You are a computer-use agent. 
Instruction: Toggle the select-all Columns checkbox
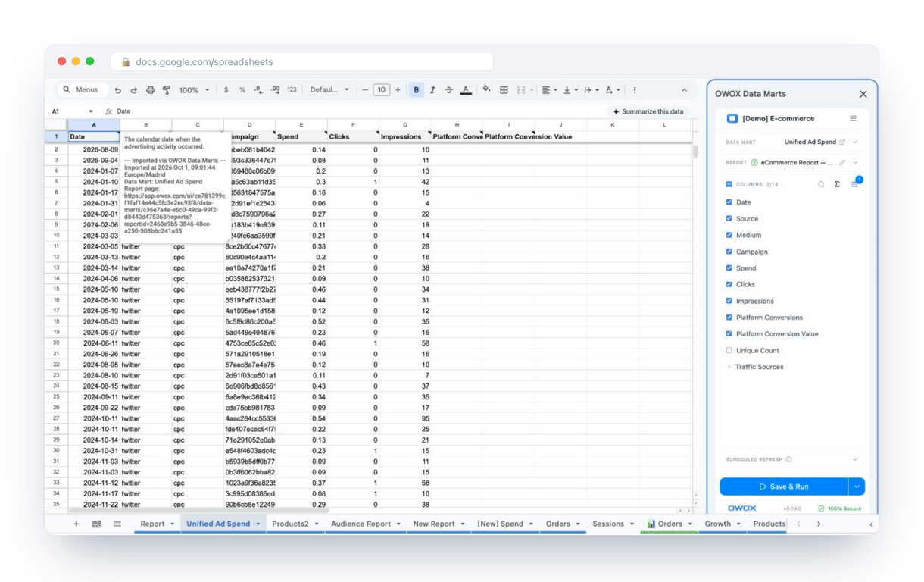[729, 184]
